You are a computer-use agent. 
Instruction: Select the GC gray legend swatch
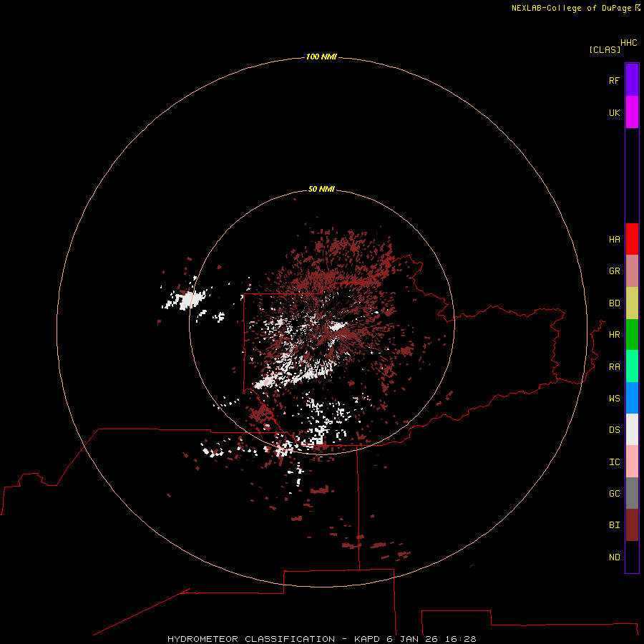[x=632, y=493]
